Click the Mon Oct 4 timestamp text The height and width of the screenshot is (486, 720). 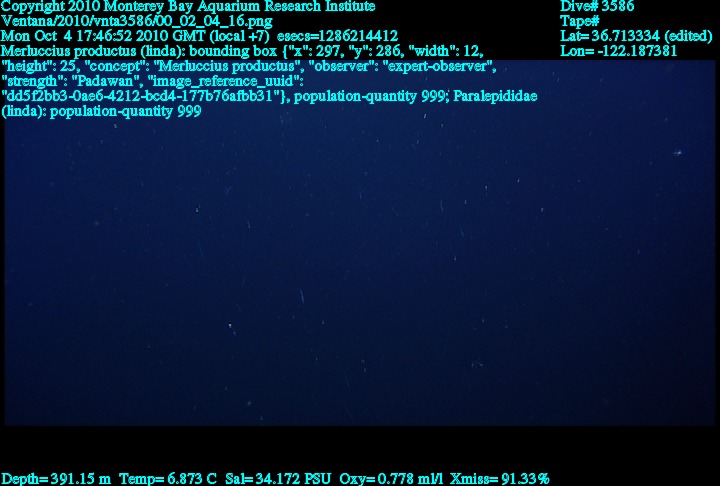coord(135,36)
